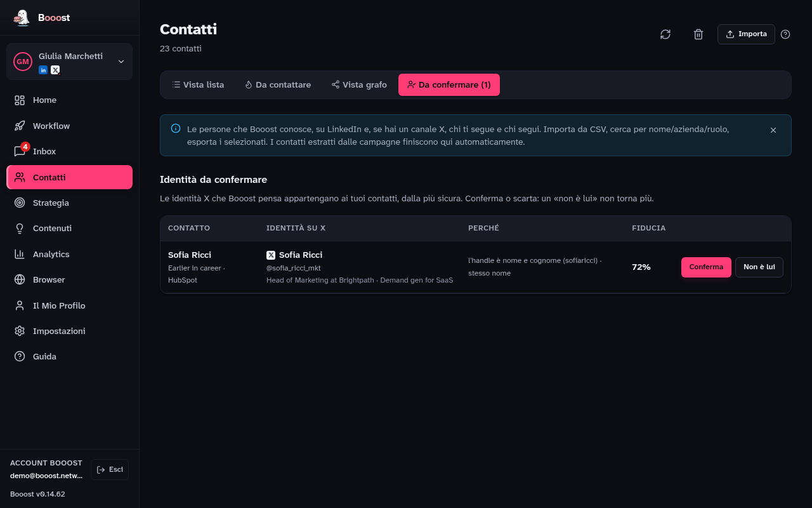This screenshot has width=812, height=508.
Task: Switch to the Da contattare tab
Action: [x=278, y=85]
